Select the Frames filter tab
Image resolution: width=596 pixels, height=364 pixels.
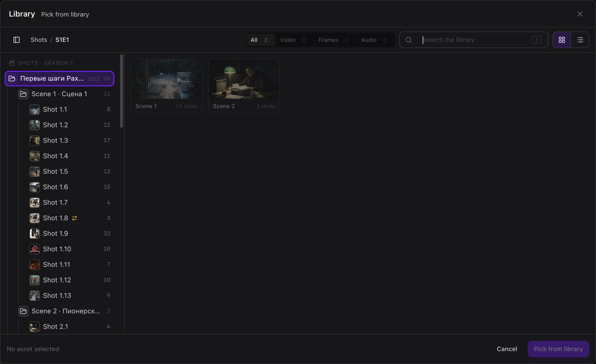(333, 40)
